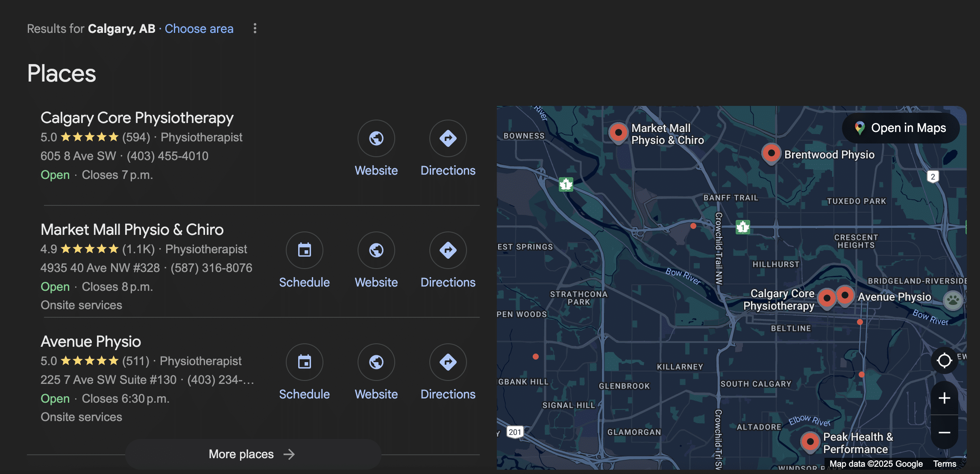Click the maple leaf marker near Banff Trail

(743, 227)
